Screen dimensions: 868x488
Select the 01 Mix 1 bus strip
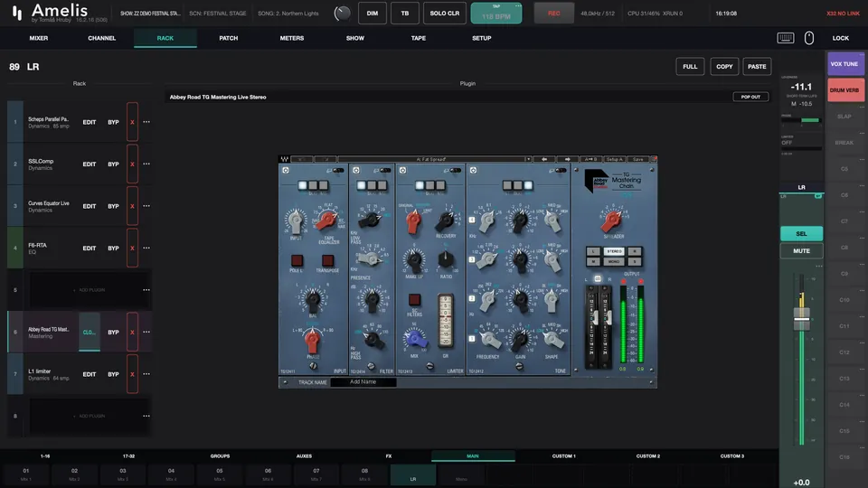point(26,474)
